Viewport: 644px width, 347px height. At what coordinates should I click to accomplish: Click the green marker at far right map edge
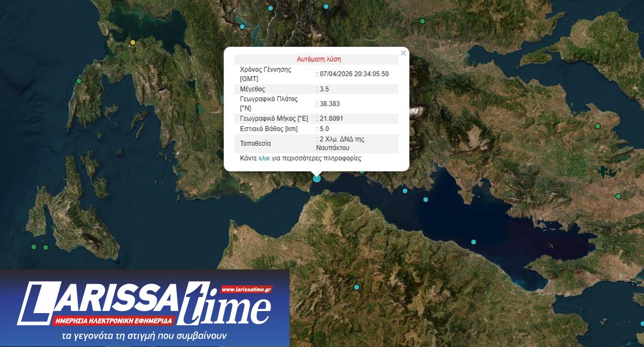(618, 196)
